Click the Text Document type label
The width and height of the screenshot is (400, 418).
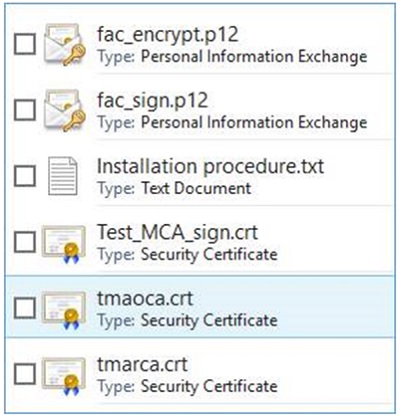196,188
